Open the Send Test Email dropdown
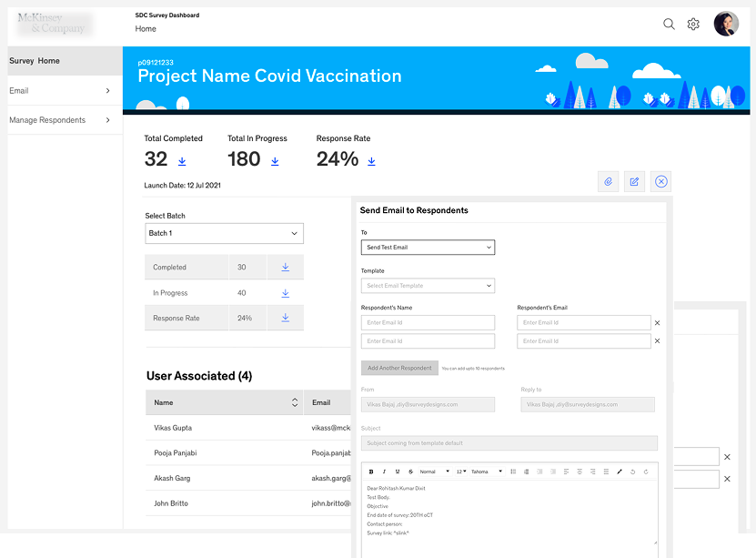The image size is (756, 558). pyautogui.click(x=428, y=247)
